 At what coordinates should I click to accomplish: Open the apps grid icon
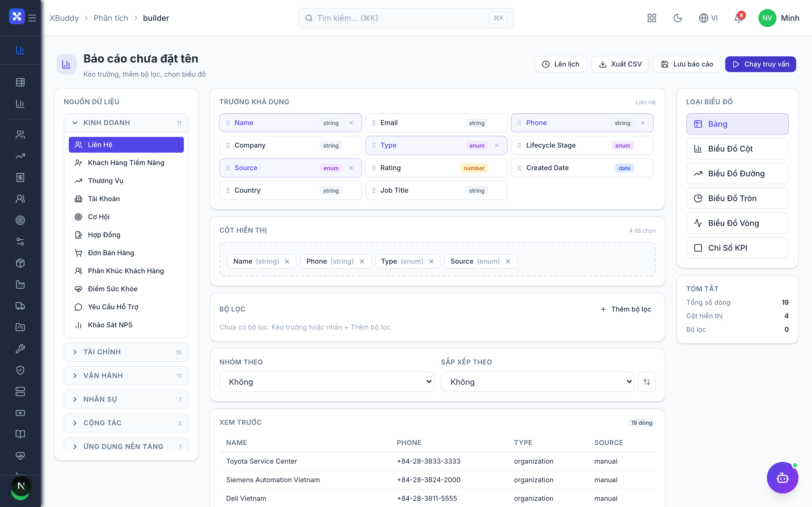coord(652,18)
